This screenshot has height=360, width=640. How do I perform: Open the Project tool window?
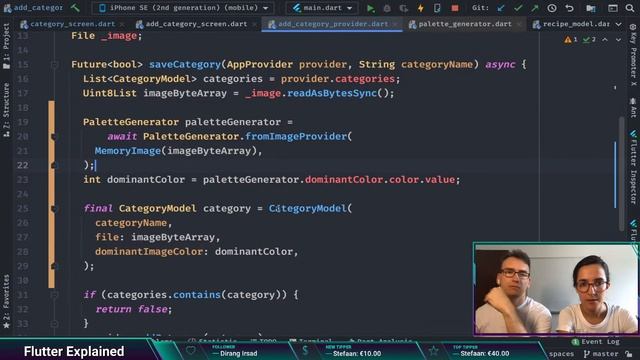click(6, 46)
